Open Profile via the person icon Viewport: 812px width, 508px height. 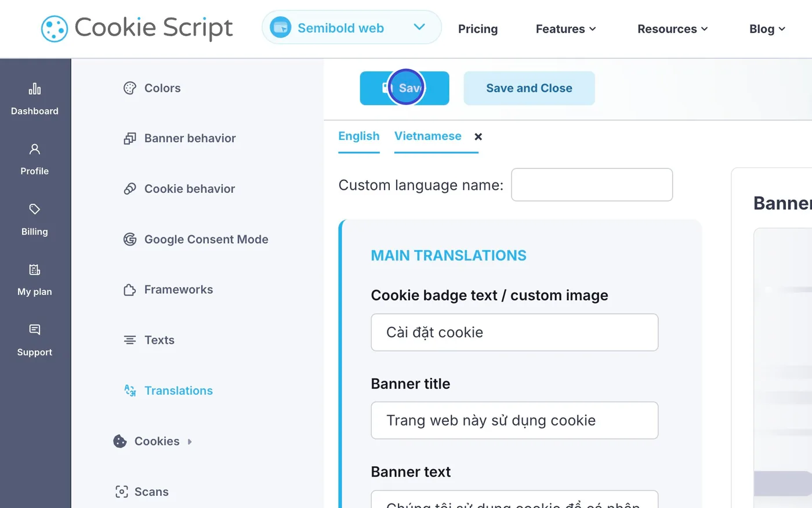tap(35, 149)
